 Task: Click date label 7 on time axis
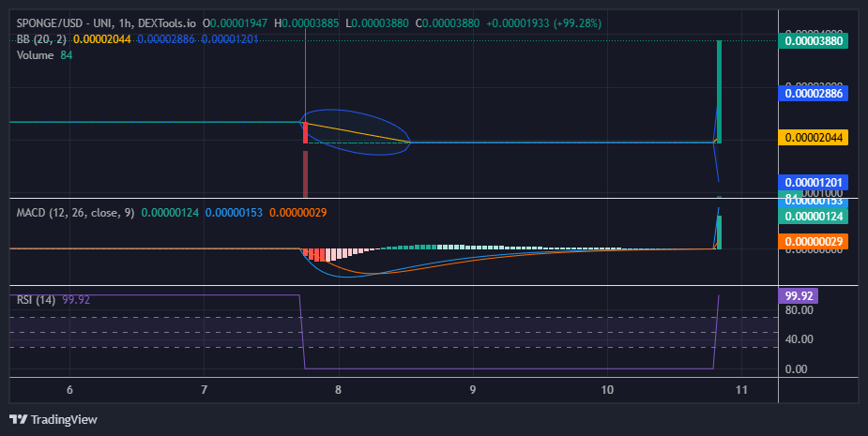click(205, 389)
